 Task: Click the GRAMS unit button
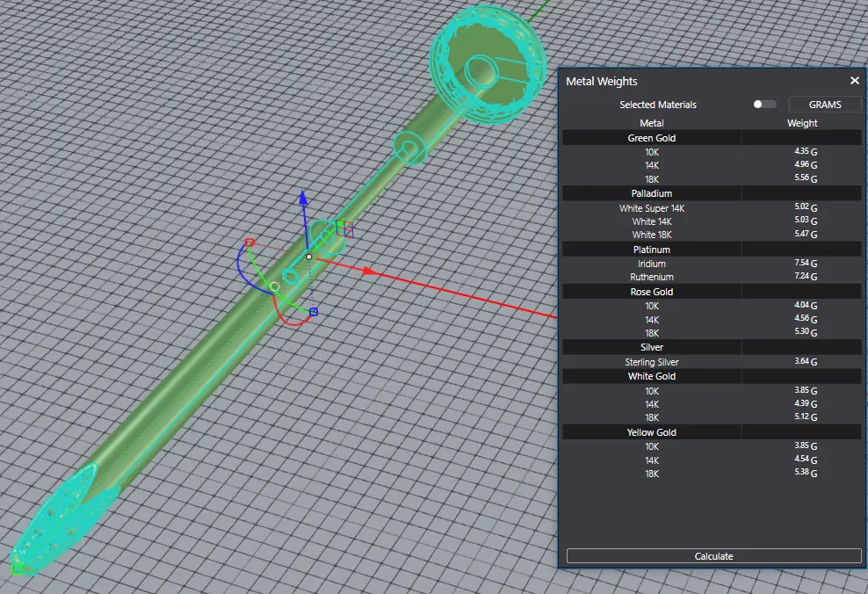(824, 105)
